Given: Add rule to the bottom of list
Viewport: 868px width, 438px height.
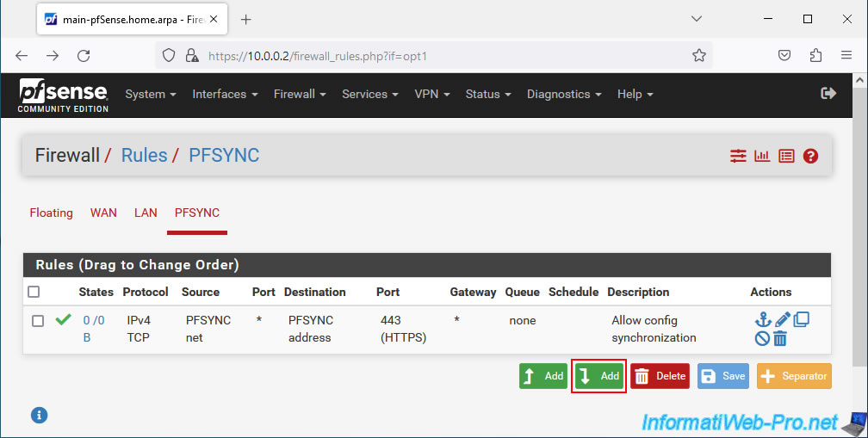Looking at the screenshot, I should point(598,376).
